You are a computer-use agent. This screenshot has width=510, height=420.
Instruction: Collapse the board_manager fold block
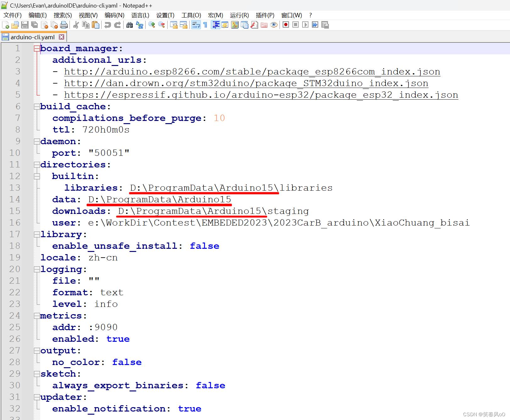tap(37, 48)
